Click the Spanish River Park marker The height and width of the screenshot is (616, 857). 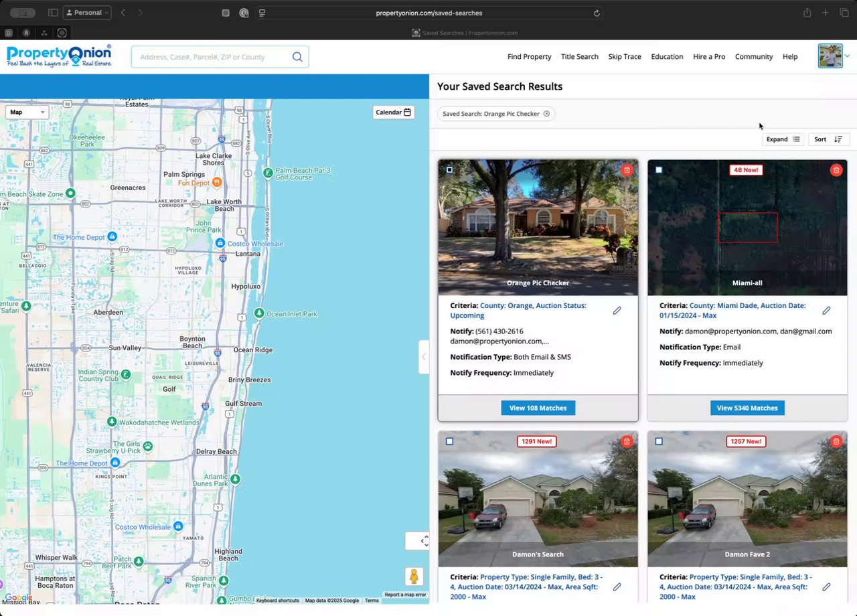tap(224, 581)
